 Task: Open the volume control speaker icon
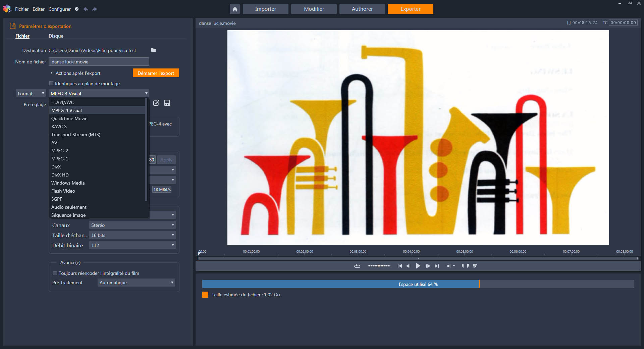[449, 266]
